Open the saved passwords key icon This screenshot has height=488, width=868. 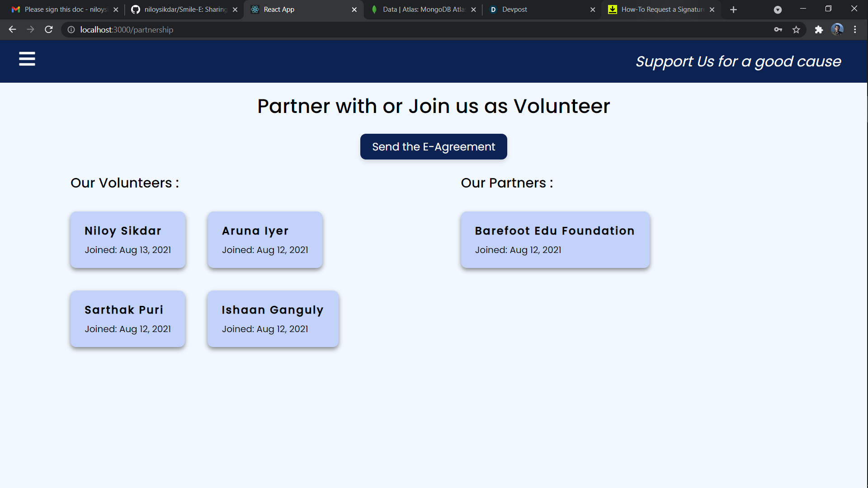click(x=778, y=30)
